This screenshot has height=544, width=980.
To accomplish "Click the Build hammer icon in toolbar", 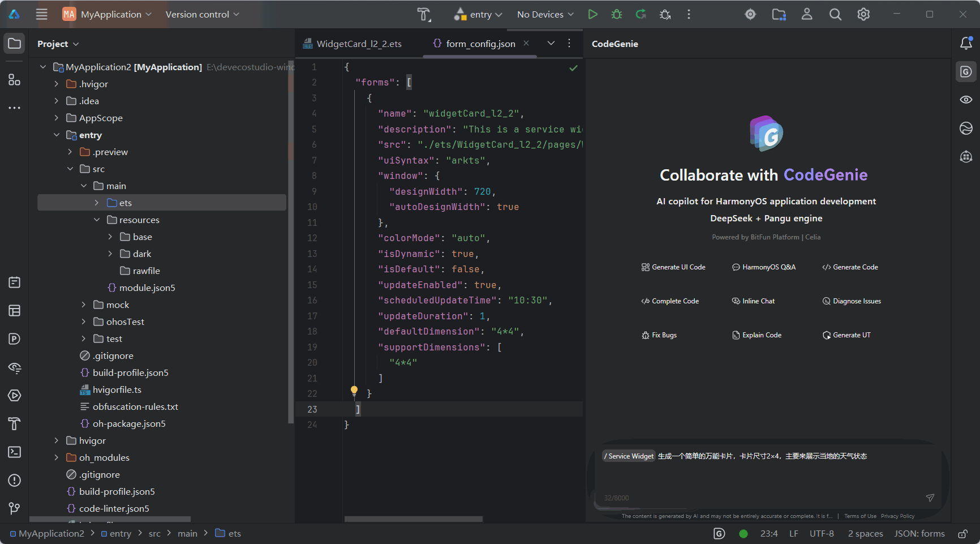I will [424, 14].
